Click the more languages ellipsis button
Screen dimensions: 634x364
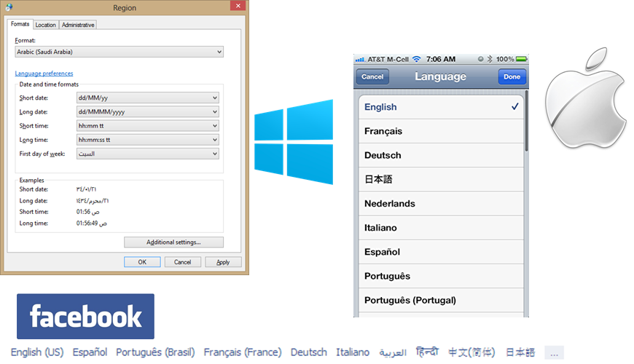coord(553,353)
